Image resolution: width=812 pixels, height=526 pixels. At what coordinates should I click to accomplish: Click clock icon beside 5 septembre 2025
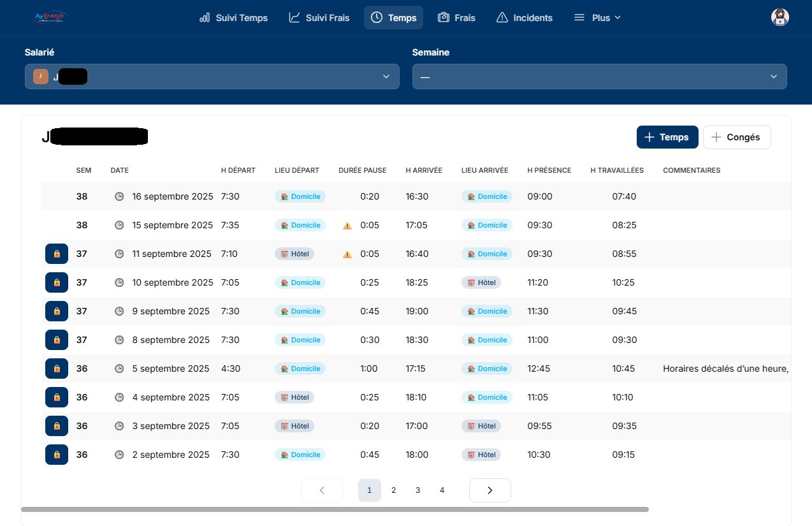click(119, 369)
